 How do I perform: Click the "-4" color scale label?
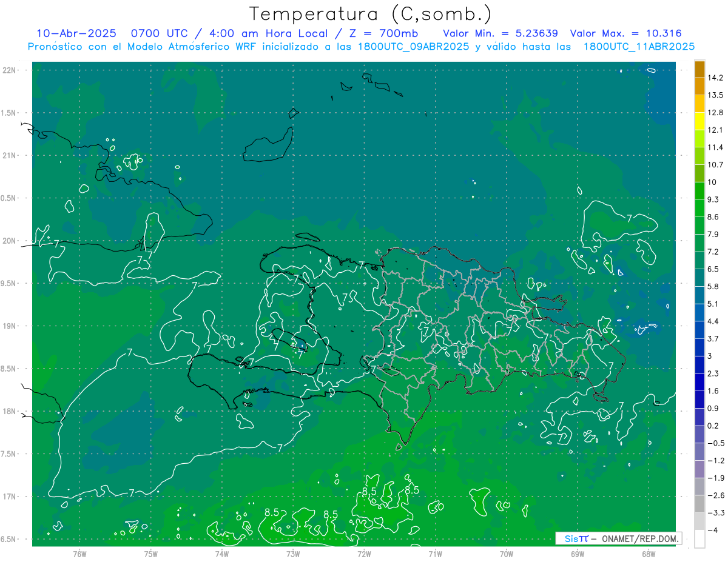(713, 530)
